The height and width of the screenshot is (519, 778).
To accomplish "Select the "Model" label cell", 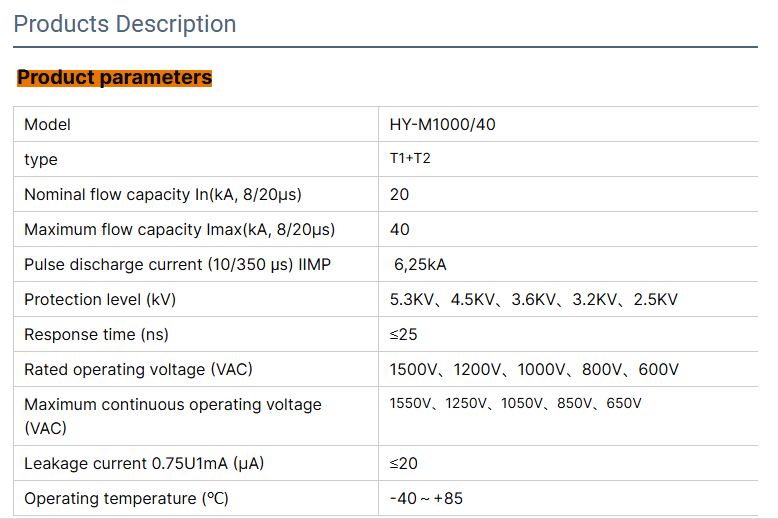I will [48, 125].
